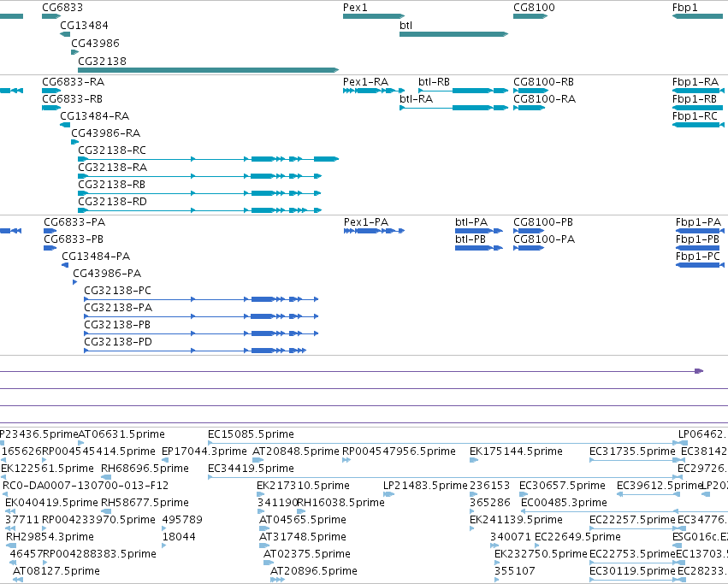Select the CG13484 gene label
Viewport: 728px width, 584px height.
84,25
